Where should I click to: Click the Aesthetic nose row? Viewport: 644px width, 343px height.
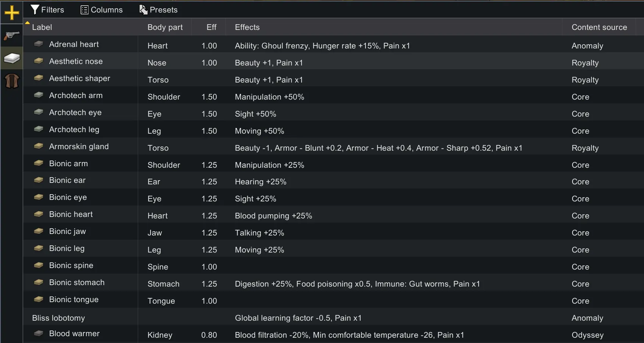tap(76, 61)
